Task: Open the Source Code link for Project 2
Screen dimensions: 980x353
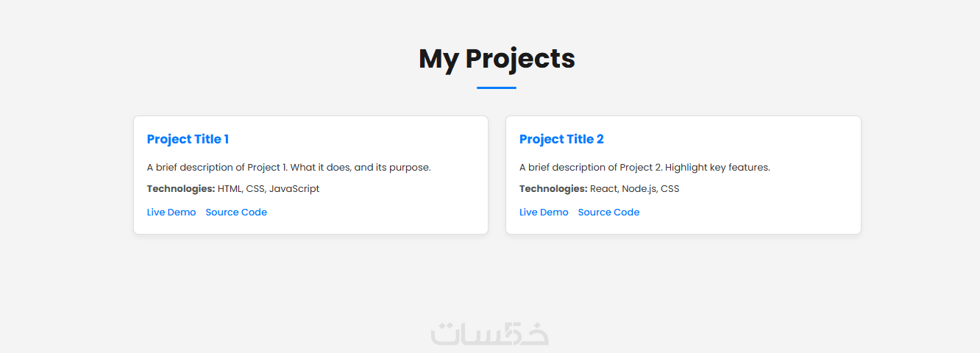Action: [x=608, y=213]
